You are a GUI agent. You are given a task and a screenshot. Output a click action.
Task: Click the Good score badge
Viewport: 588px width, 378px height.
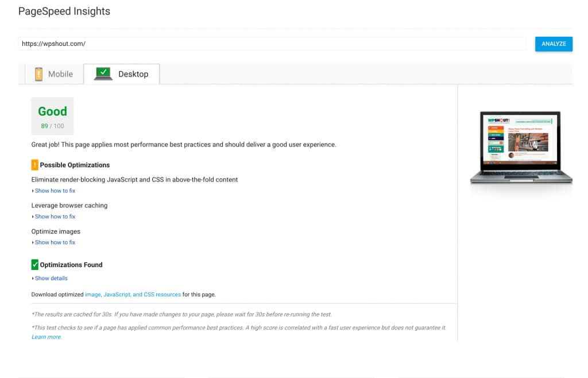(52, 111)
